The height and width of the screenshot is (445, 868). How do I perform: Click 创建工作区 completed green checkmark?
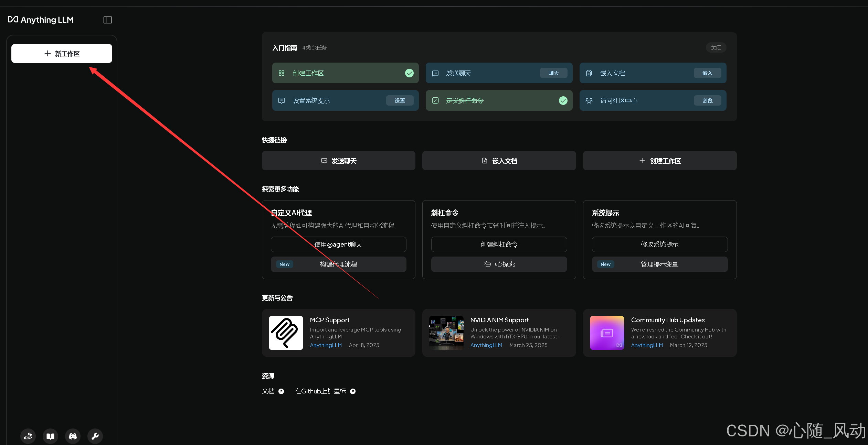tap(409, 73)
